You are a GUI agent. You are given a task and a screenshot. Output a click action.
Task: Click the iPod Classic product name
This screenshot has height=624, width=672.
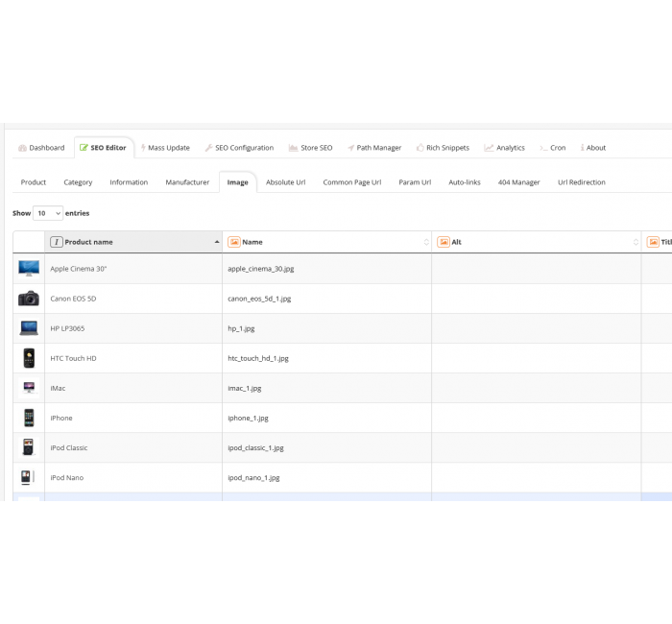click(69, 448)
